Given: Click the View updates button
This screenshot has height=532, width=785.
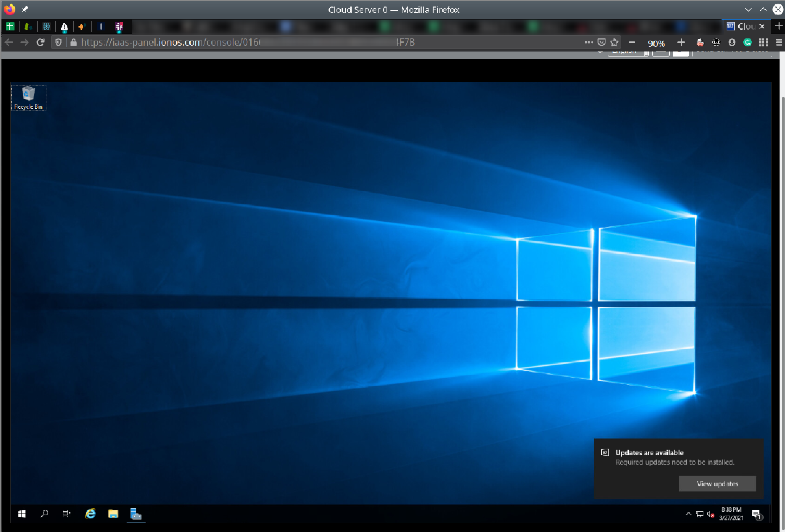Looking at the screenshot, I should point(717,484).
